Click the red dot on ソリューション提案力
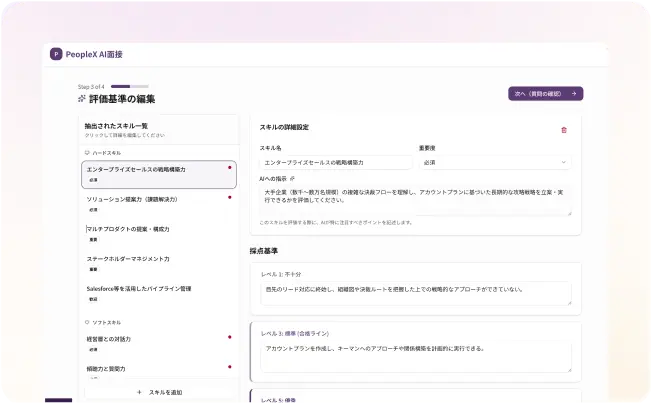 pyautogui.click(x=230, y=198)
